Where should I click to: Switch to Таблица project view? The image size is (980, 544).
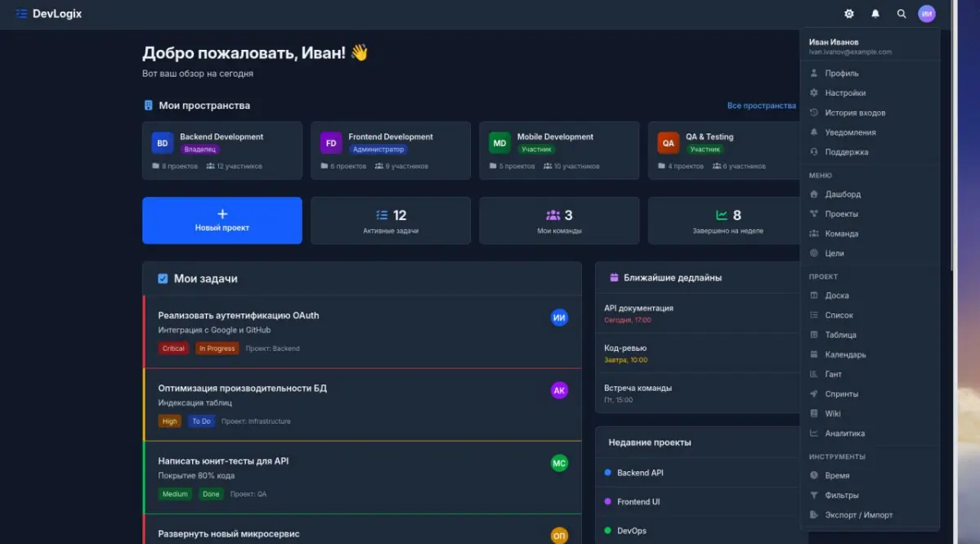point(870,335)
